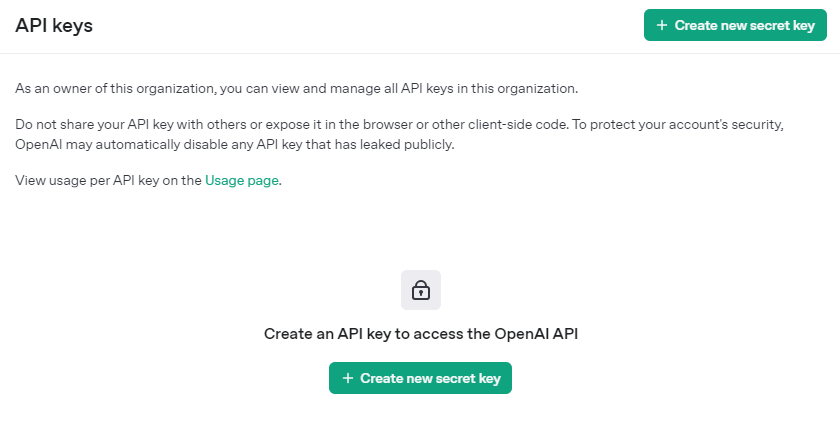Click the "Create an API key to access the OpenAI API" text
Screen dimensions: 840x427
(421, 334)
